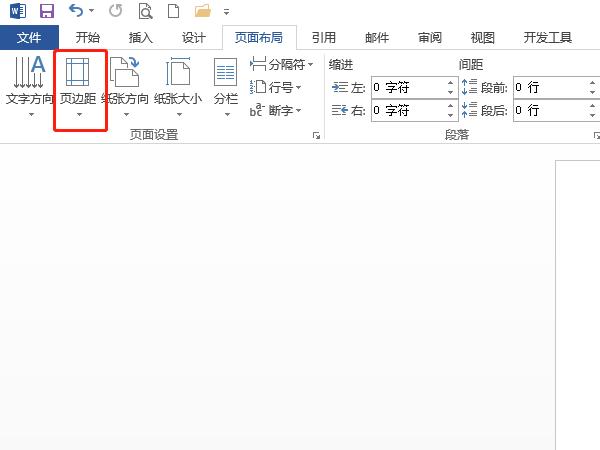The height and width of the screenshot is (450, 600).
Task: Expand the 分隔符 breaks dropdown
Action: (x=283, y=64)
